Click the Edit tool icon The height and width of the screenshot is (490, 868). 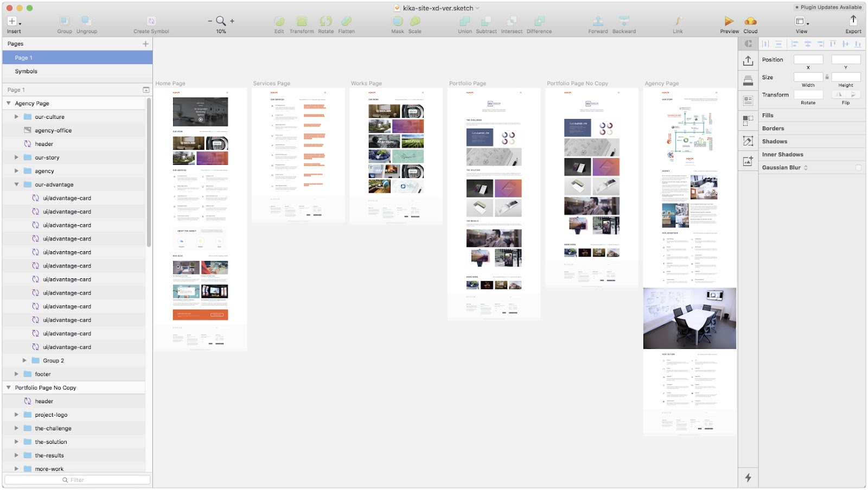(x=279, y=21)
